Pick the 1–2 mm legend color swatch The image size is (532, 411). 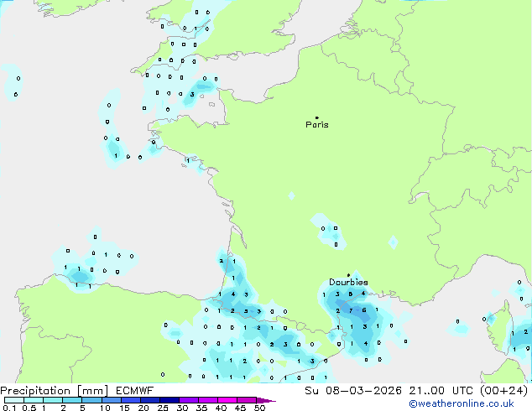click(x=53, y=400)
